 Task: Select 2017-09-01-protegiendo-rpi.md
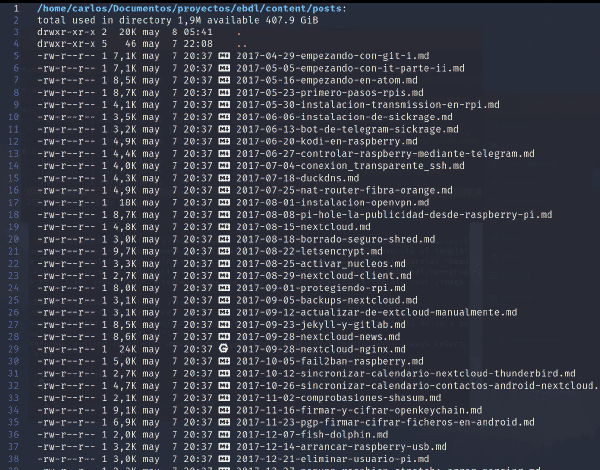pos(321,288)
